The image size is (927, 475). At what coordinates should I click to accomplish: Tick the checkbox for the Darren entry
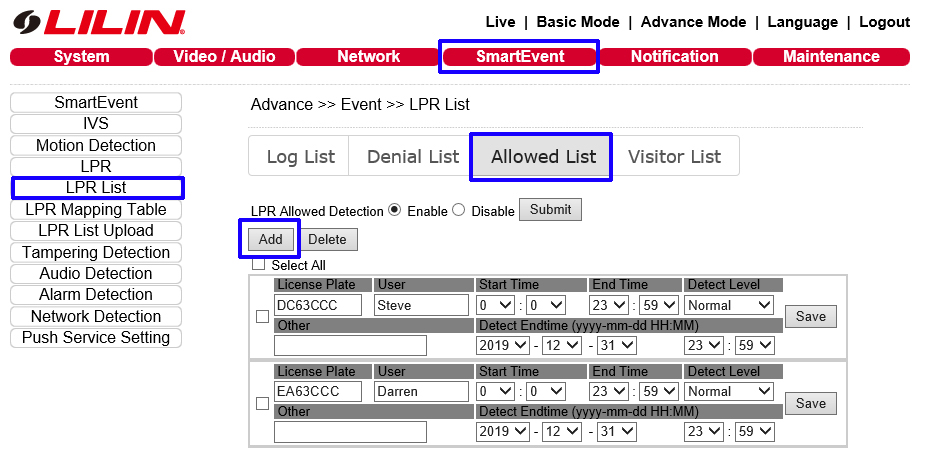tap(262, 404)
